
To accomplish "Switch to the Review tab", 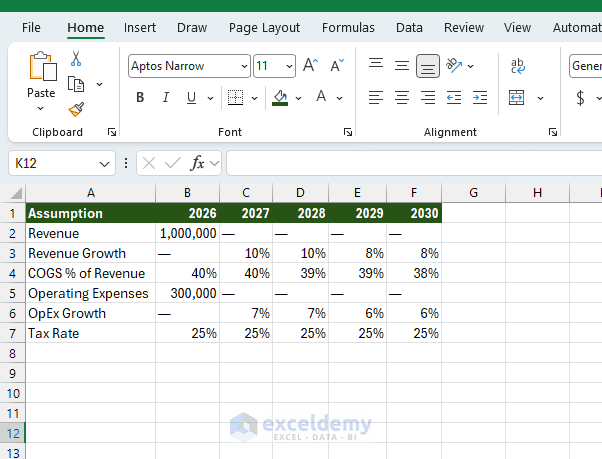I will [464, 28].
